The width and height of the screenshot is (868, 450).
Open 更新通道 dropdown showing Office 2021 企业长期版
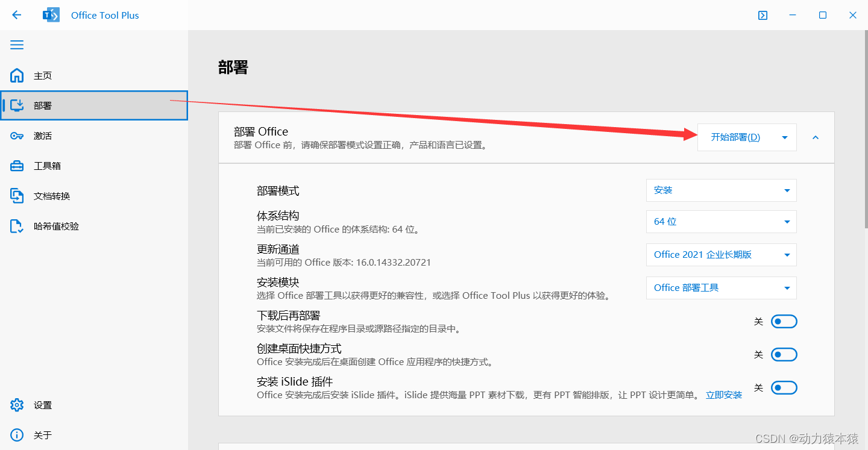pyautogui.click(x=722, y=255)
